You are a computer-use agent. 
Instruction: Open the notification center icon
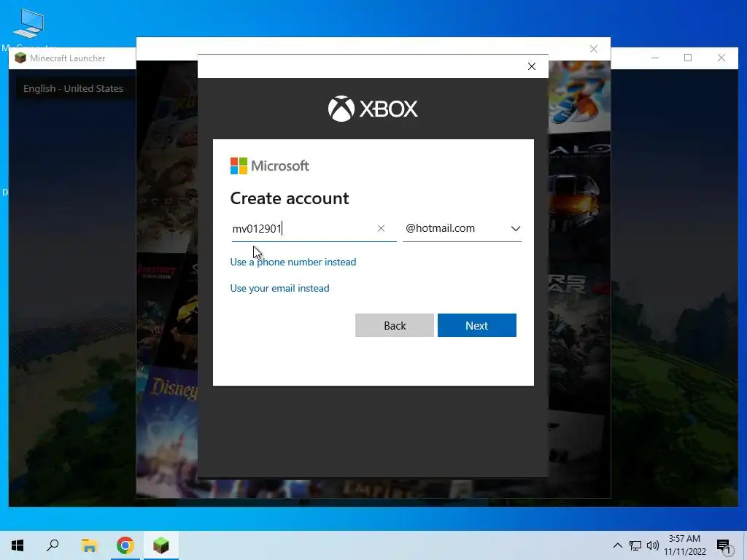[x=724, y=545]
